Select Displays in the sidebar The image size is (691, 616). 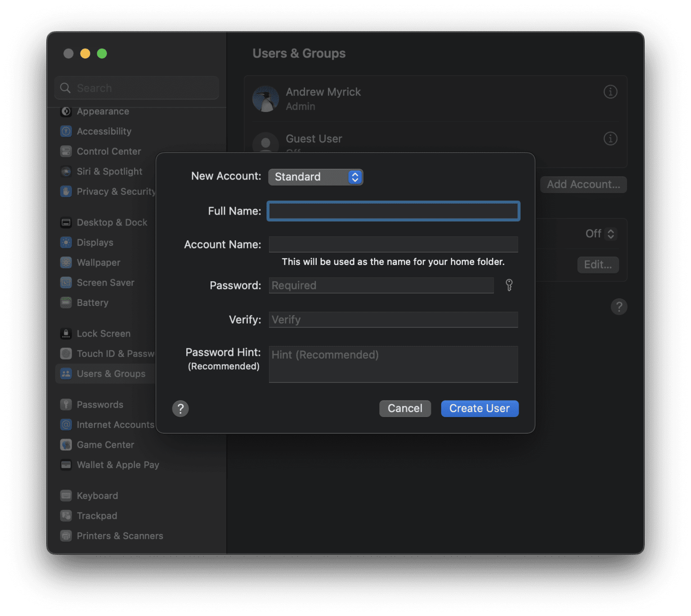95,243
